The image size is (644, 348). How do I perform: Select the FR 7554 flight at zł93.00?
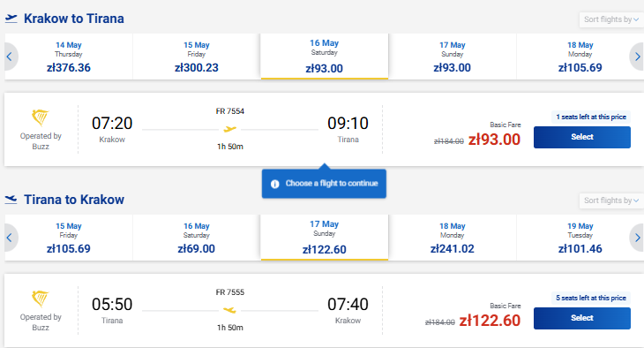(582, 137)
